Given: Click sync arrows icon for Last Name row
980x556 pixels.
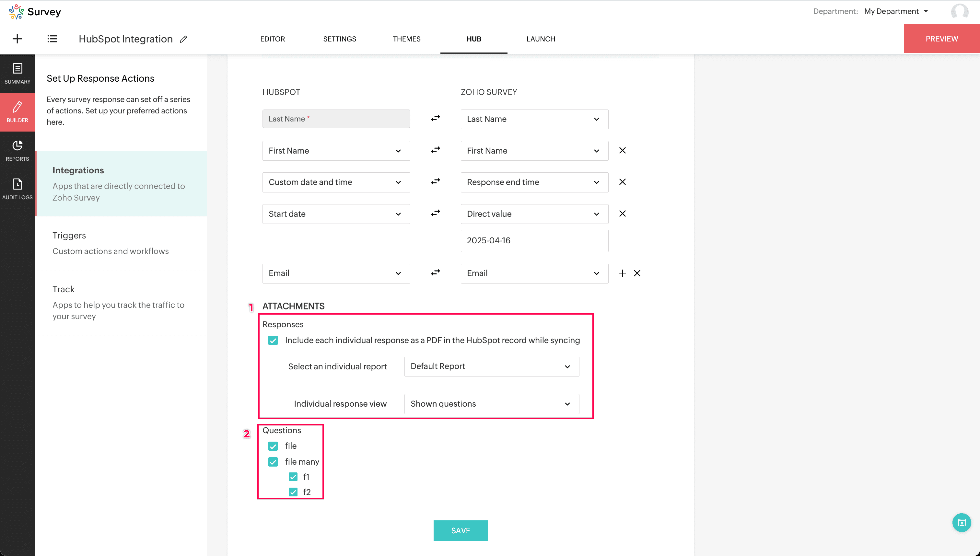Looking at the screenshot, I should tap(435, 118).
